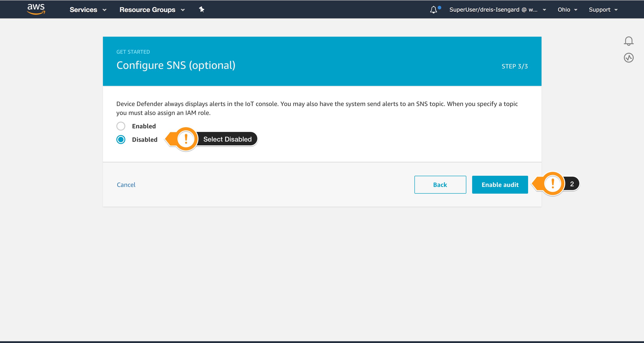Click the Configure SNS (optional) heading
644x343 pixels.
pyautogui.click(x=176, y=65)
